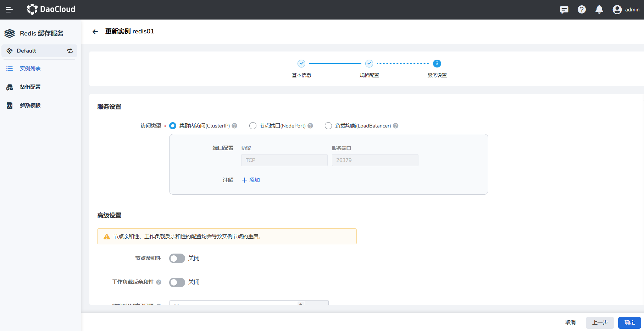Viewport: 644px width, 331px height.
Task: Click the 访问类型 label
Action: 151,126
